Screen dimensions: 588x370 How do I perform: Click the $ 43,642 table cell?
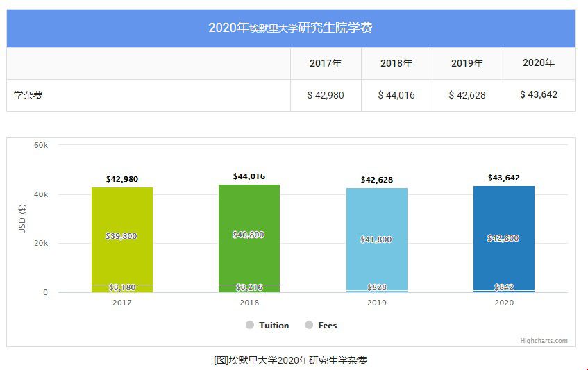[x=539, y=95]
